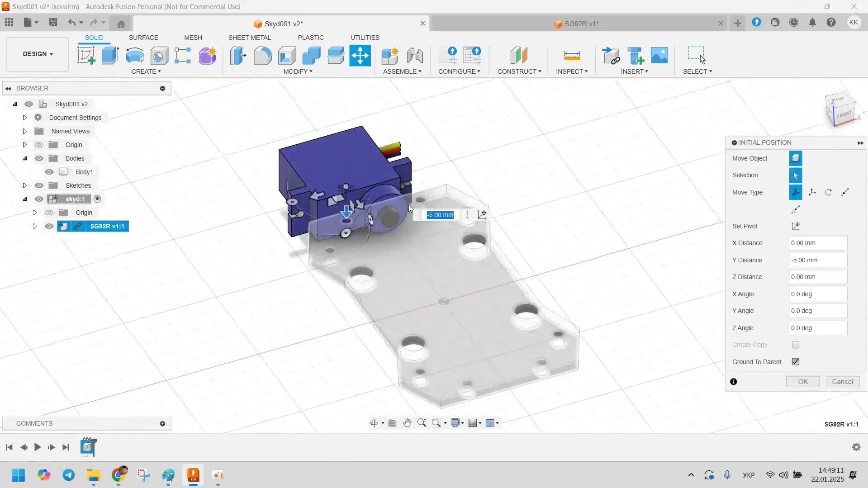The width and height of the screenshot is (868, 488).
Task: Open Telegram from the taskbar
Action: [69, 475]
